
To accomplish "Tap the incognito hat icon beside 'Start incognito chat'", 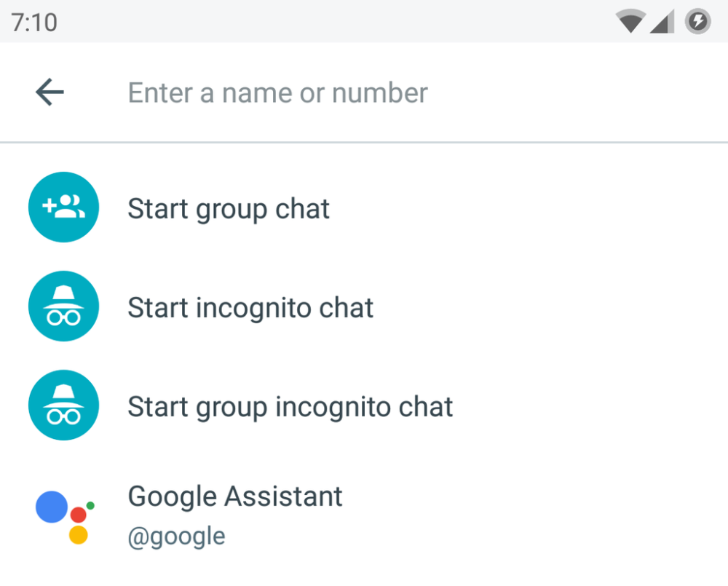I will 63,306.
